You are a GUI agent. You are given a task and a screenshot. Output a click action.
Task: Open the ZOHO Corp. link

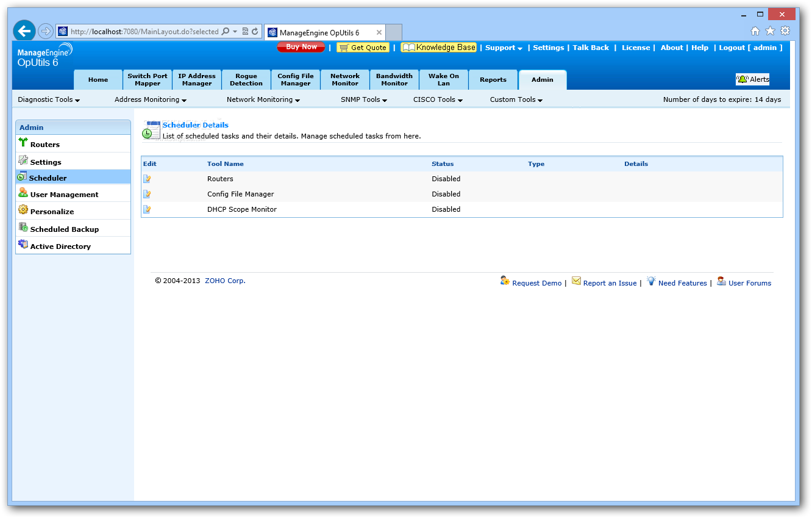pyautogui.click(x=225, y=281)
